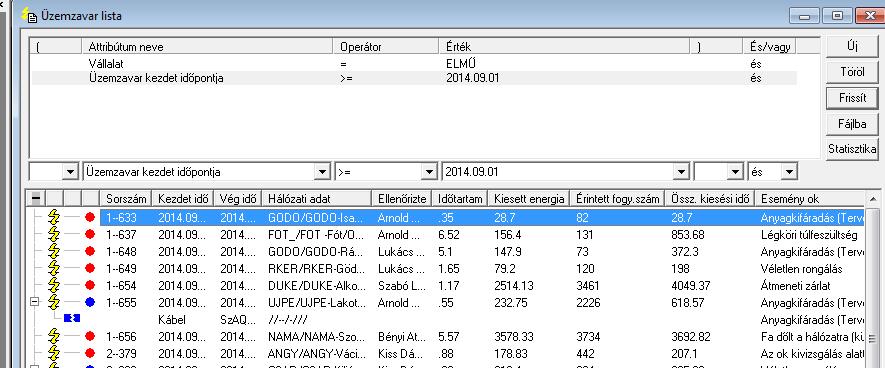Click lightning icon of row 1--649
This screenshot has width=885, height=368.
54,268
